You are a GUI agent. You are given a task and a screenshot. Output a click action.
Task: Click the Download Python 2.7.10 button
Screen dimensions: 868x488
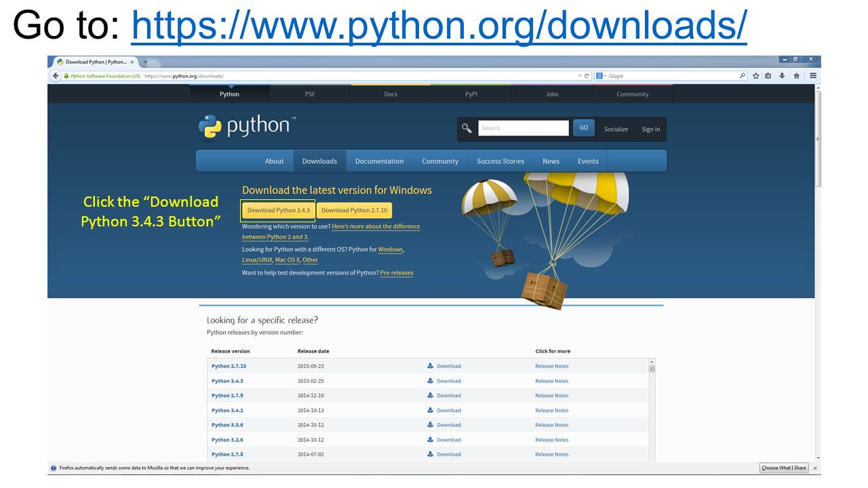click(355, 210)
